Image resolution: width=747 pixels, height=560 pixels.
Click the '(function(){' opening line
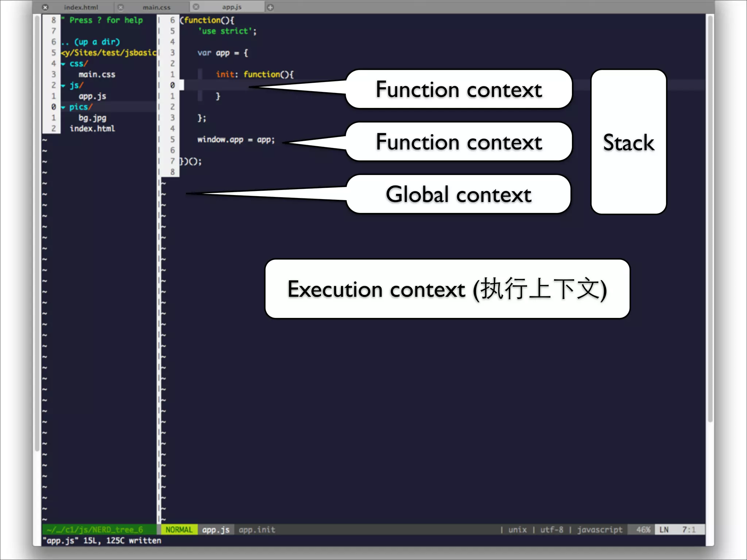[207, 20]
